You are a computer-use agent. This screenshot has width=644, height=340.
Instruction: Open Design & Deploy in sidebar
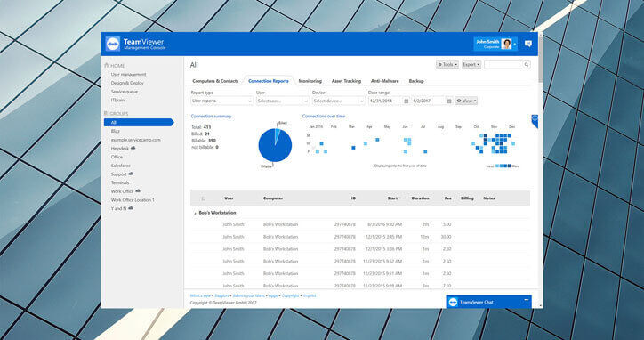pyautogui.click(x=127, y=83)
